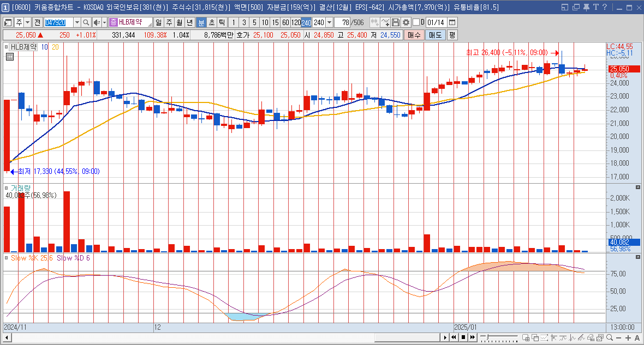Click the chart-with-grid icon in bottom toolbar
This screenshot has width=644, height=345.
click(x=526, y=337)
